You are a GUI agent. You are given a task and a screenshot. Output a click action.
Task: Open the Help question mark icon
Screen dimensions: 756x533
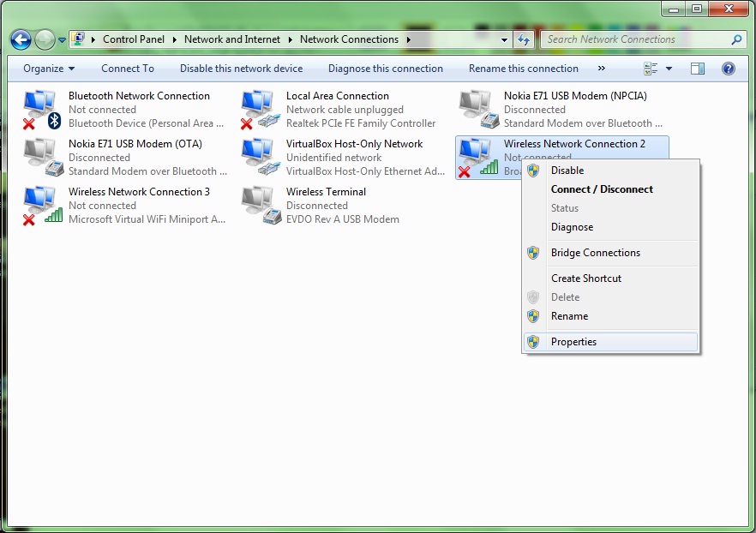pyautogui.click(x=728, y=69)
